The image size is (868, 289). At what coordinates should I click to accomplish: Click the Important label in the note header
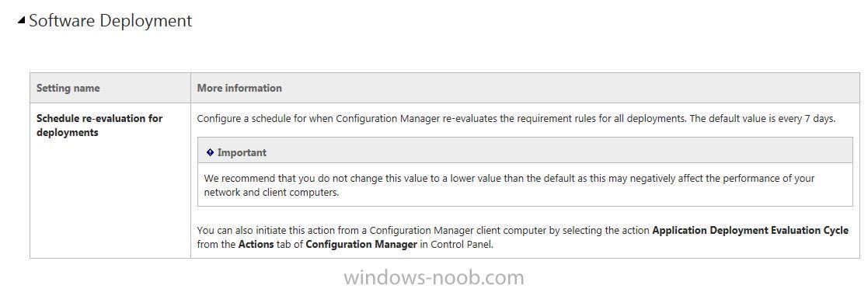click(x=242, y=152)
